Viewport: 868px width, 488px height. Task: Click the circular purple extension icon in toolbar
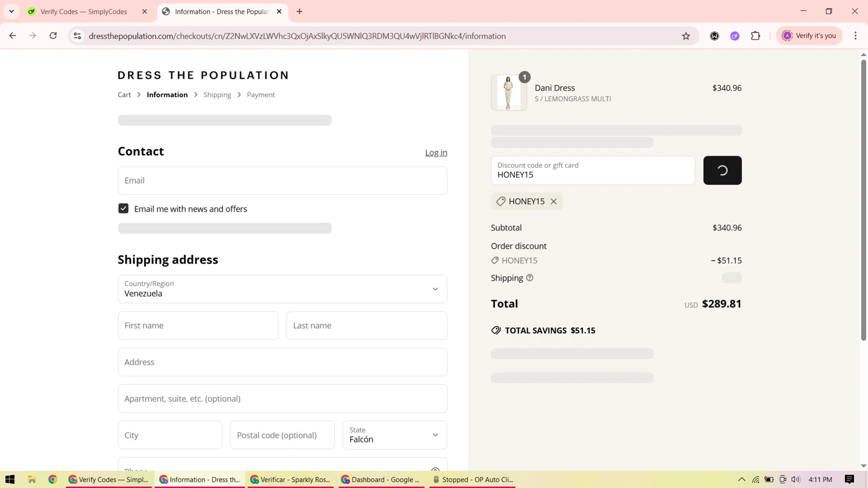pos(735,36)
